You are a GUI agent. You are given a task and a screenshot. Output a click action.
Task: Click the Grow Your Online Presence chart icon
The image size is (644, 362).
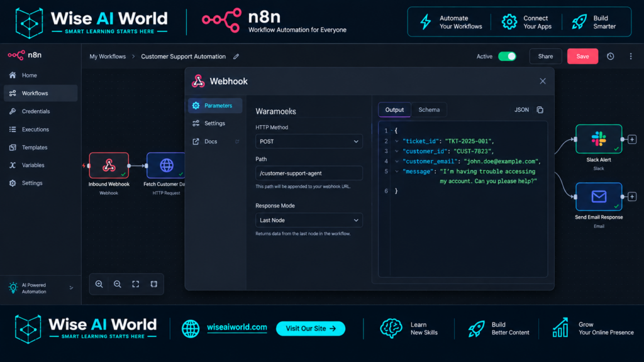560,327
